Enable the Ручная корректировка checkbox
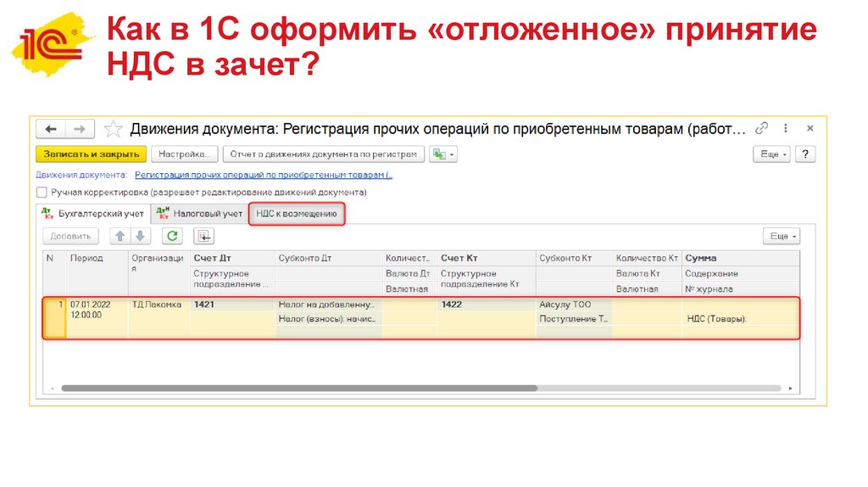The image size is (868, 487). coord(42,193)
